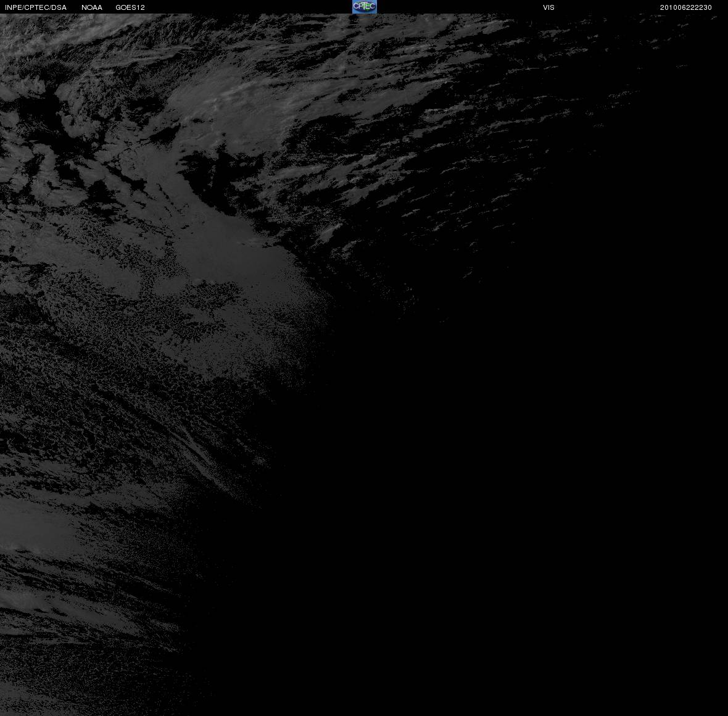Click the INPE portion of header text
The width and height of the screenshot is (728, 716).
pyautogui.click(x=12, y=7)
